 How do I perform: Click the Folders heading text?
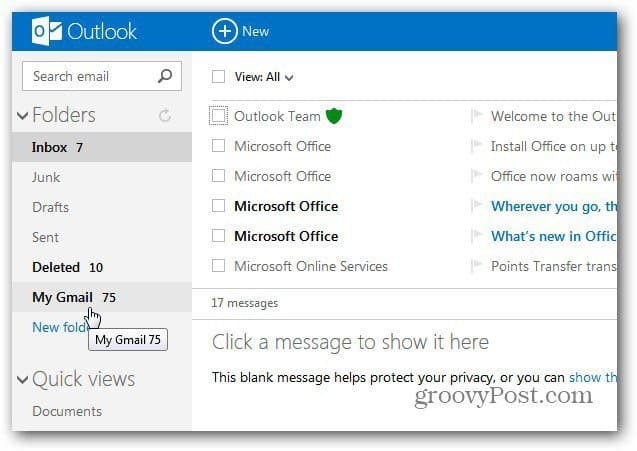pos(64,115)
